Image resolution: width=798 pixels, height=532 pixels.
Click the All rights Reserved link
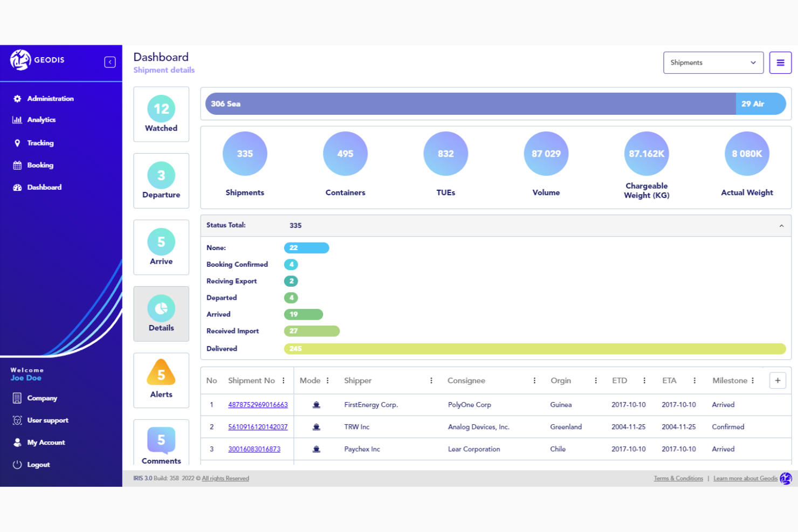(x=225, y=478)
